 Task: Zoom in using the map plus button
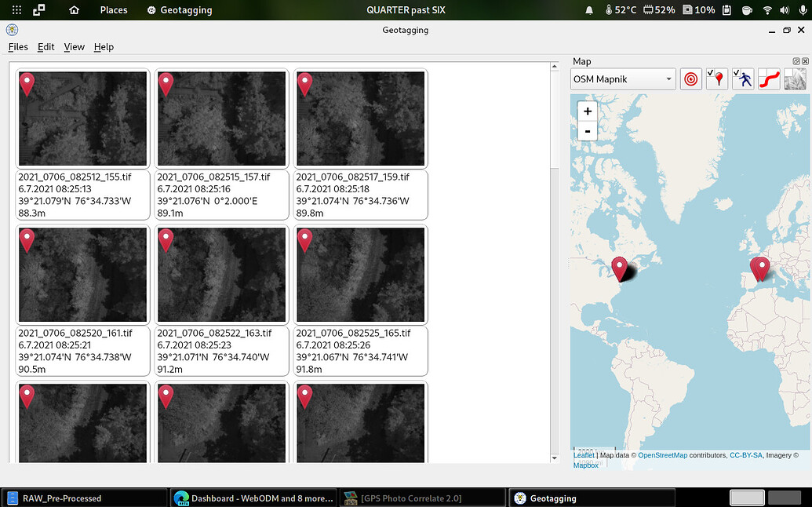pyautogui.click(x=587, y=111)
